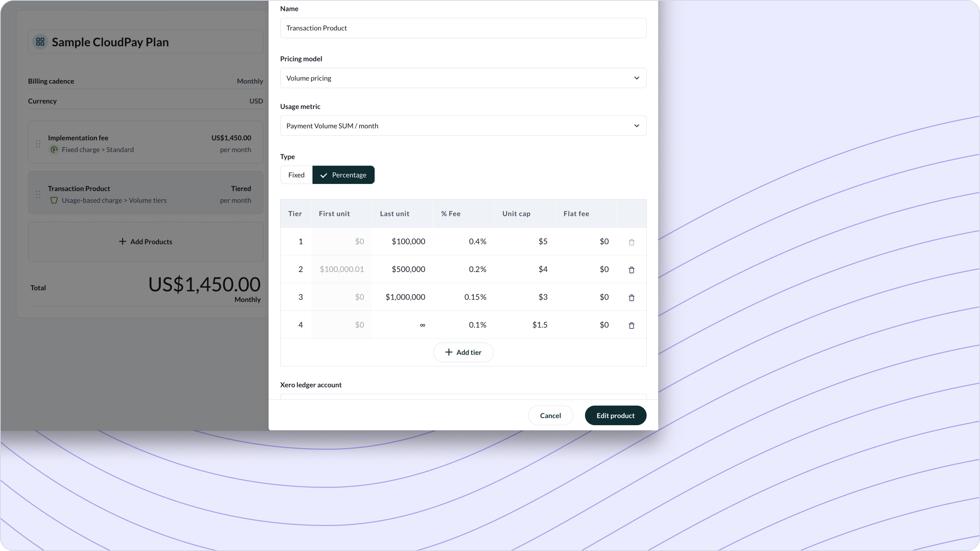Delete tier 2 with trash icon
980x551 pixels.
631,270
